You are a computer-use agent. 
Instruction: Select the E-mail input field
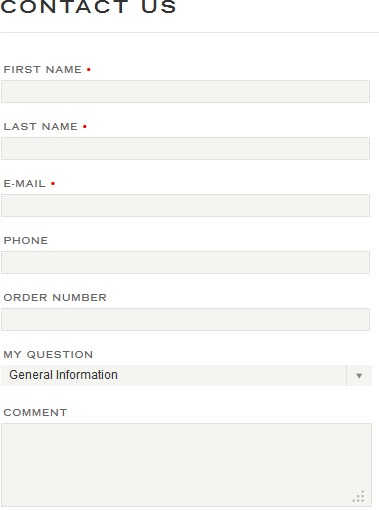click(x=185, y=205)
